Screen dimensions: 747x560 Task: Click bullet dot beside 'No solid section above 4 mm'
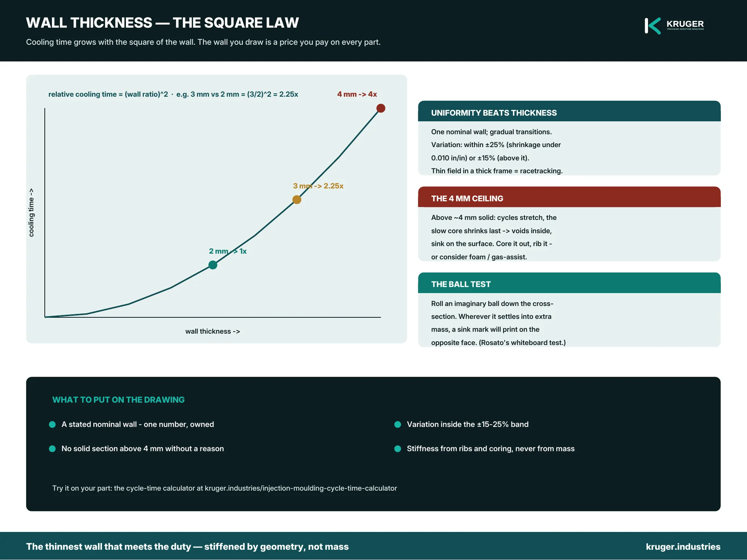(x=52, y=449)
